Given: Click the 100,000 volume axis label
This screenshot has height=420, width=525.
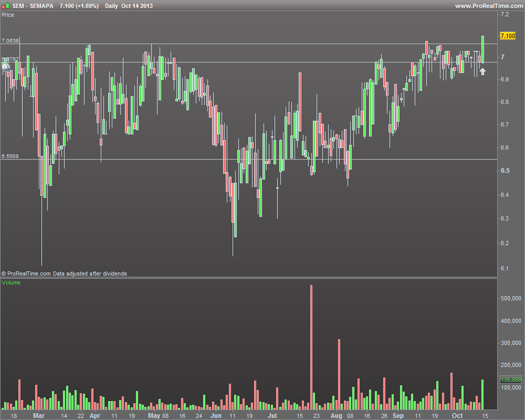Looking at the screenshot, I should click(511, 387).
